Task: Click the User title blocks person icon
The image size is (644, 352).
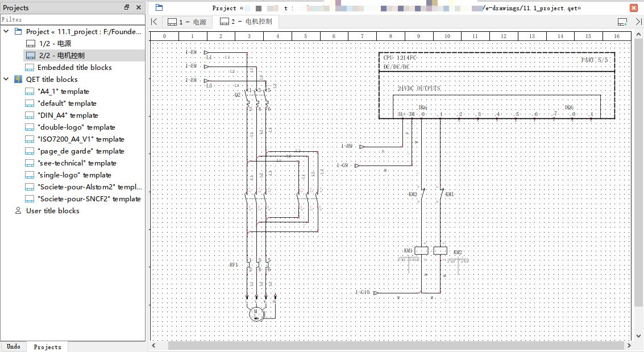Action: [x=18, y=210]
